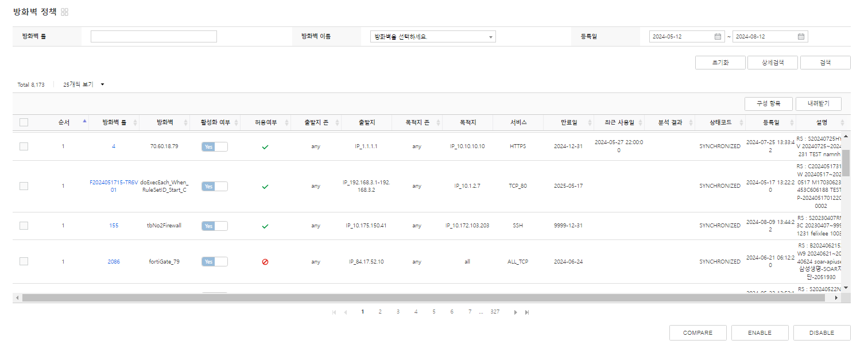
Task: Click the sort arrow on 순서 column
Action: (85, 121)
